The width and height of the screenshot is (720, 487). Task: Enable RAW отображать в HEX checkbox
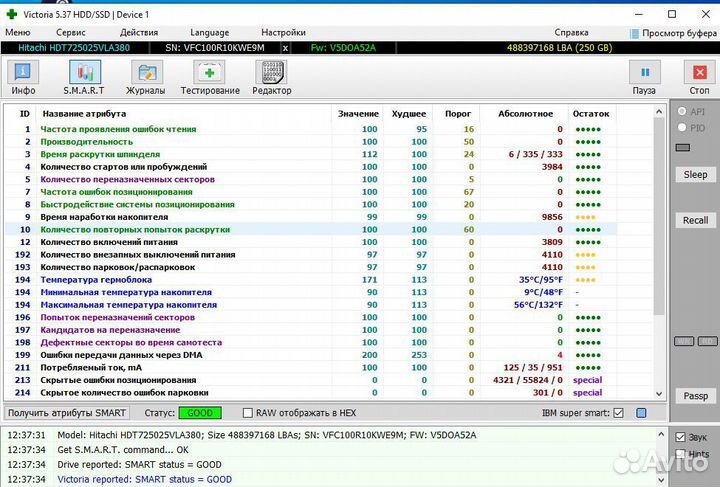point(247,413)
